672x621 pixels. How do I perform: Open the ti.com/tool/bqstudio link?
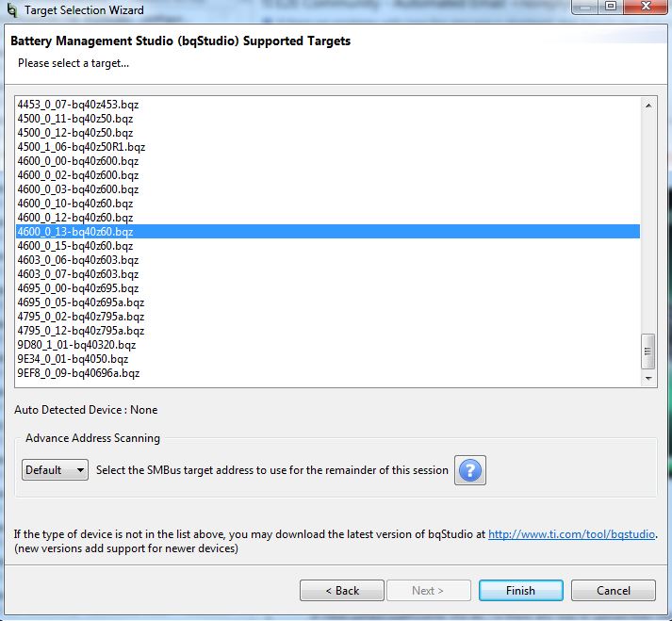pos(572,534)
